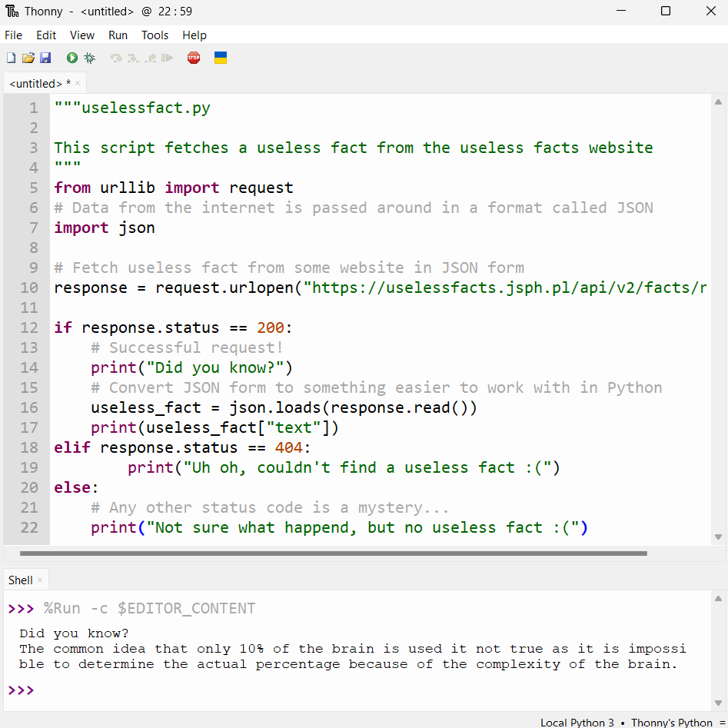Click the Step over icon
This screenshot has height=728, width=728.
tap(117, 58)
